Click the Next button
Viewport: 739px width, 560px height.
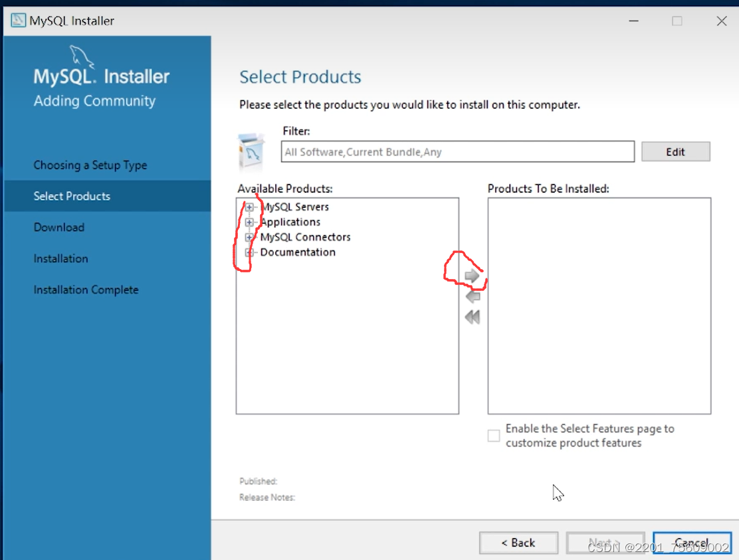click(605, 543)
